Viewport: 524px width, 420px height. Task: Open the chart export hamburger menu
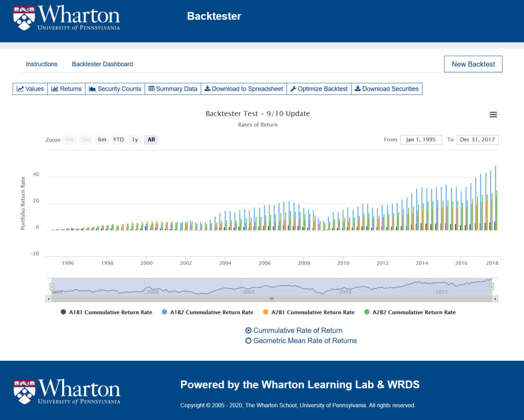[493, 114]
